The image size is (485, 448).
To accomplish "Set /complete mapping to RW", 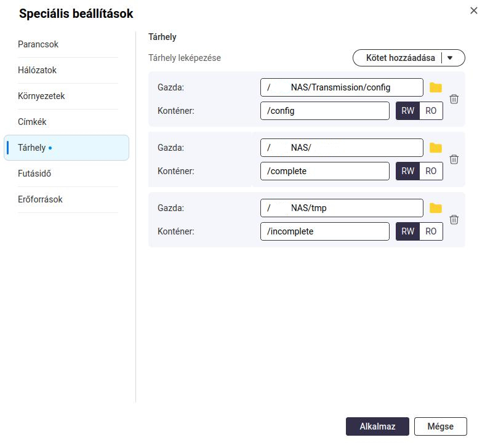I will pos(407,171).
